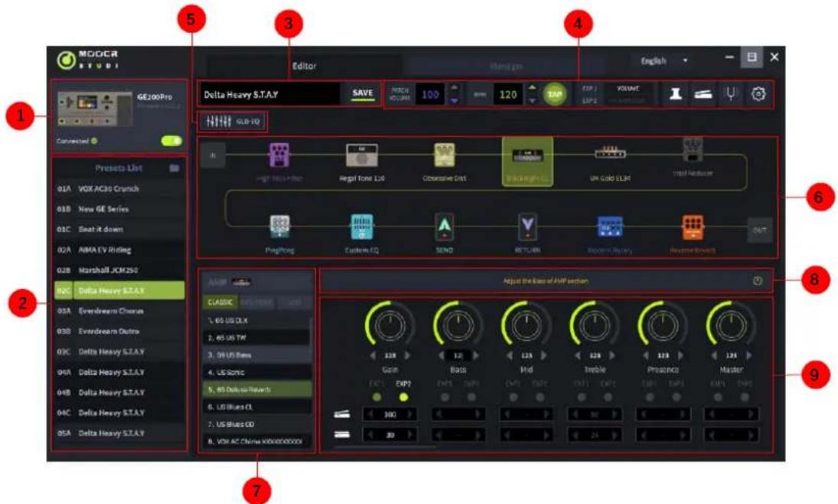838x504 pixels.
Task: Click the MOOER Studio logo
Action: click(88, 60)
